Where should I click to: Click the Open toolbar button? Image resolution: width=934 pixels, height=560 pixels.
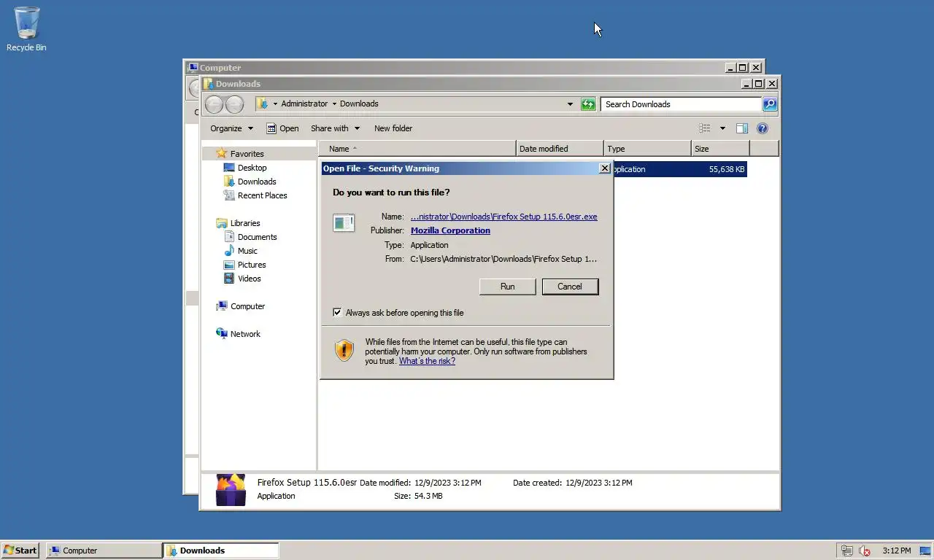(282, 128)
